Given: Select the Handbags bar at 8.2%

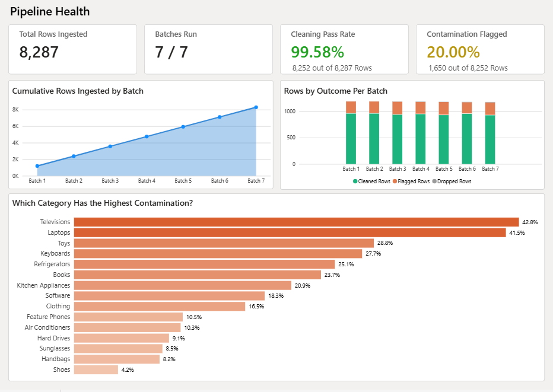Looking at the screenshot, I should pyautogui.click(x=117, y=359).
